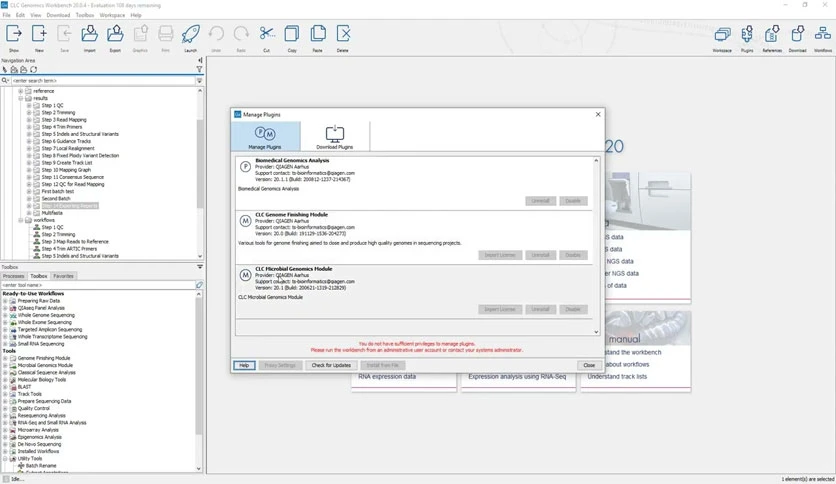Open the References toolbar icon
This screenshot has width=836, height=484.
pos(772,35)
